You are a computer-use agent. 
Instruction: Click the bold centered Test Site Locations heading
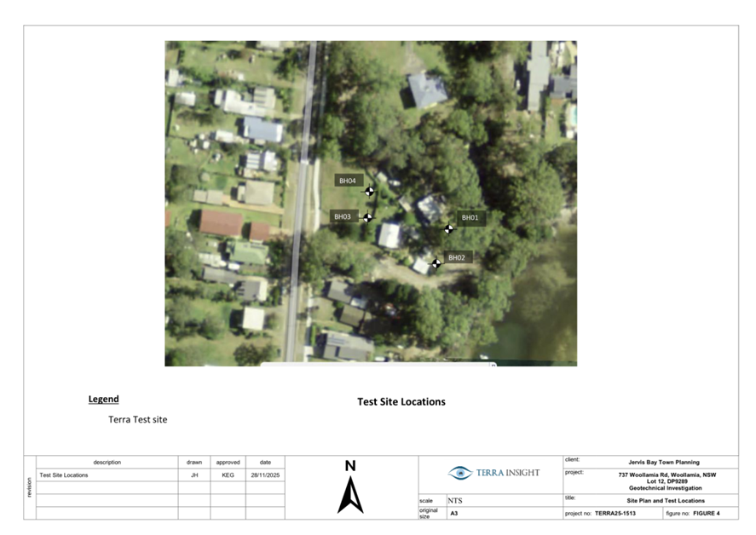coord(401,402)
